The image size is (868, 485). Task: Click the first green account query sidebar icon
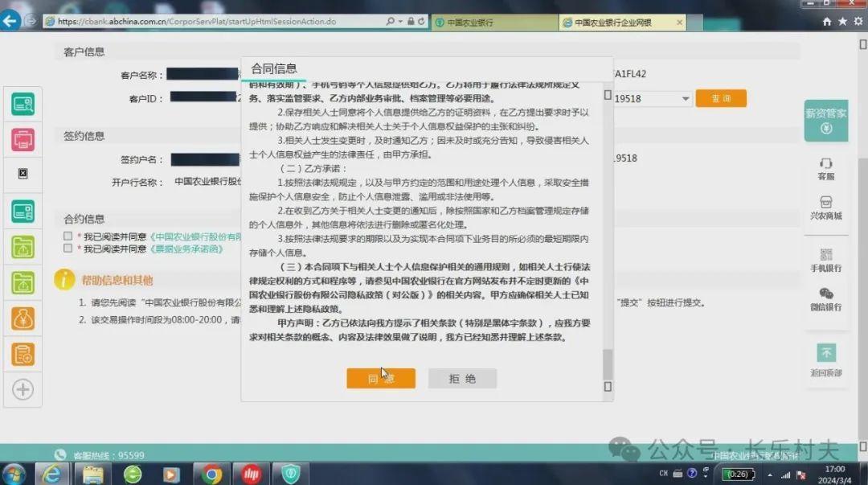point(23,105)
